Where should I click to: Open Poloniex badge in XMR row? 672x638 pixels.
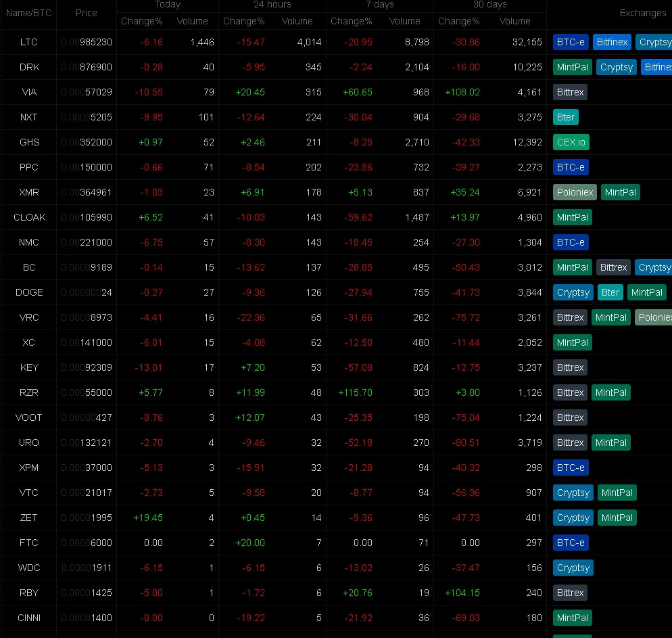(575, 192)
